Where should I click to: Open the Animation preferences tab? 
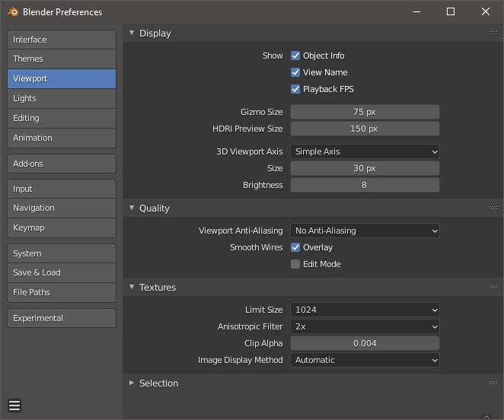(x=62, y=138)
